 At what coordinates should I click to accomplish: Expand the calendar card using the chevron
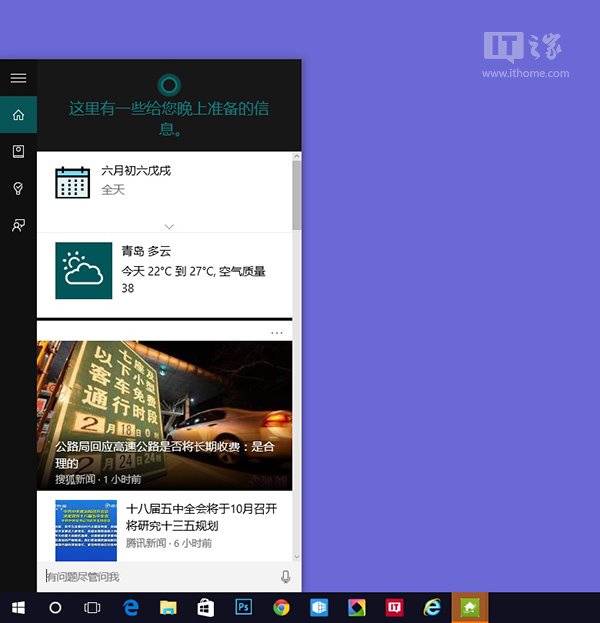[x=169, y=226]
